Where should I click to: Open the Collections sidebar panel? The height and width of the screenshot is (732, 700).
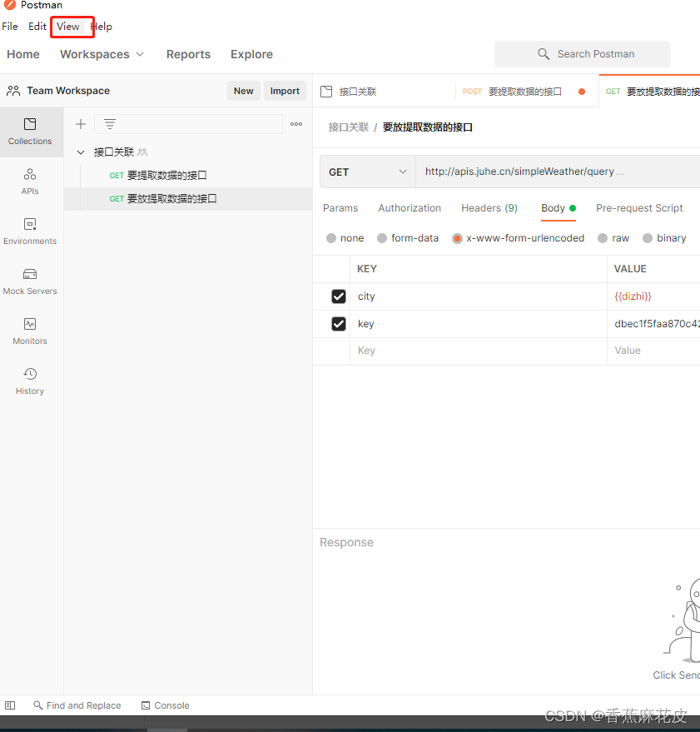pyautogui.click(x=30, y=132)
